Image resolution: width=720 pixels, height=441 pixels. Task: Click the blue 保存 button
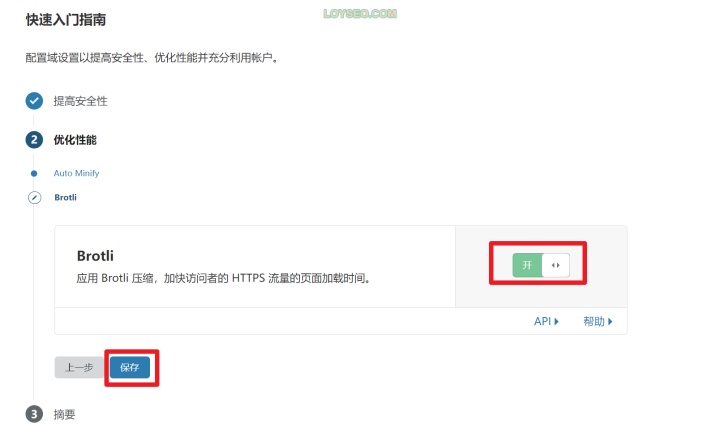click(130, 367)
